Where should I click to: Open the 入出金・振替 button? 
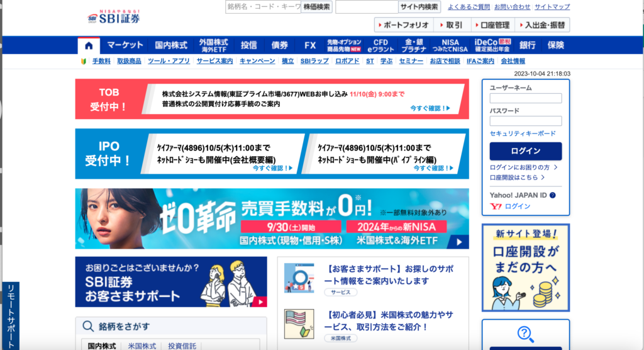(542, 25)
